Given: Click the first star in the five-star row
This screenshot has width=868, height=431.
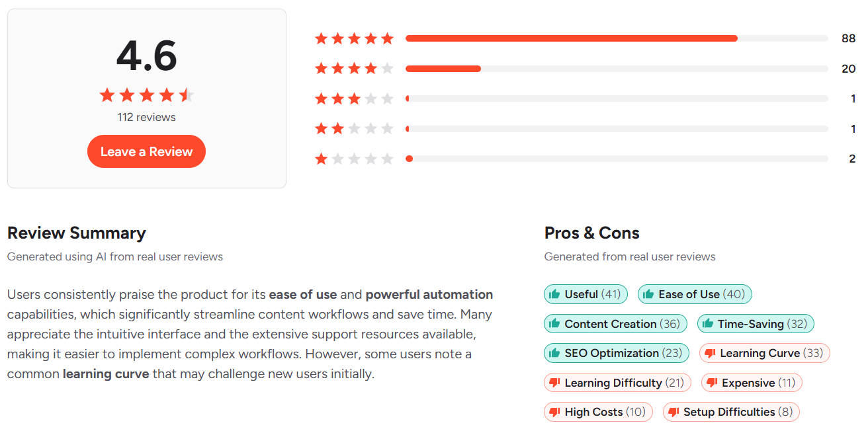Looking at the screenshot, I should tap(320, 38).
